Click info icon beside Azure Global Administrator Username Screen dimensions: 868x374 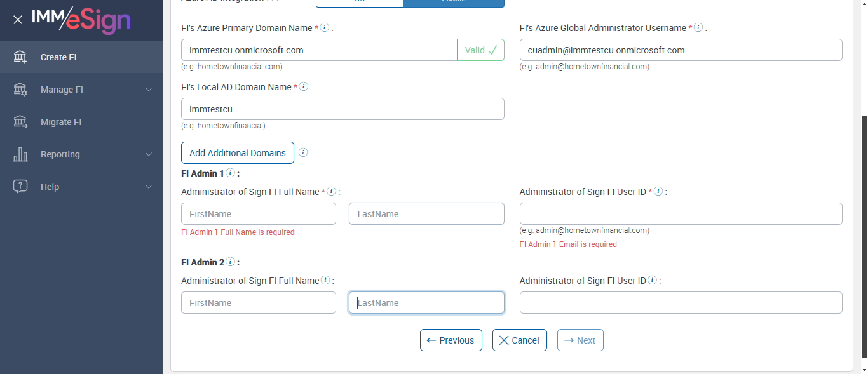[x=698, y=27]
